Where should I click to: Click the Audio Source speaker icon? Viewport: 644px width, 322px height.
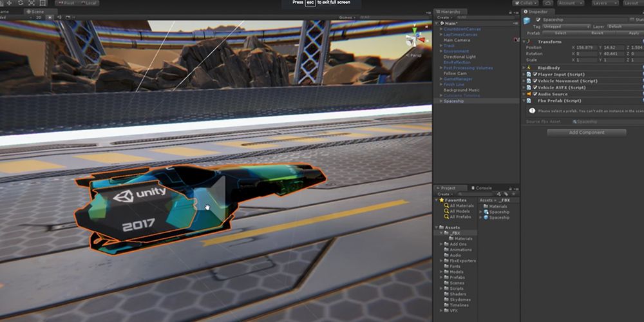529,94
